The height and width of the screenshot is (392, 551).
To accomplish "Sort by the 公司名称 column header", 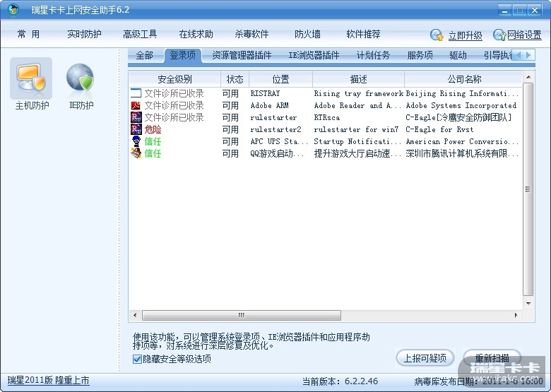I will 464,79.
